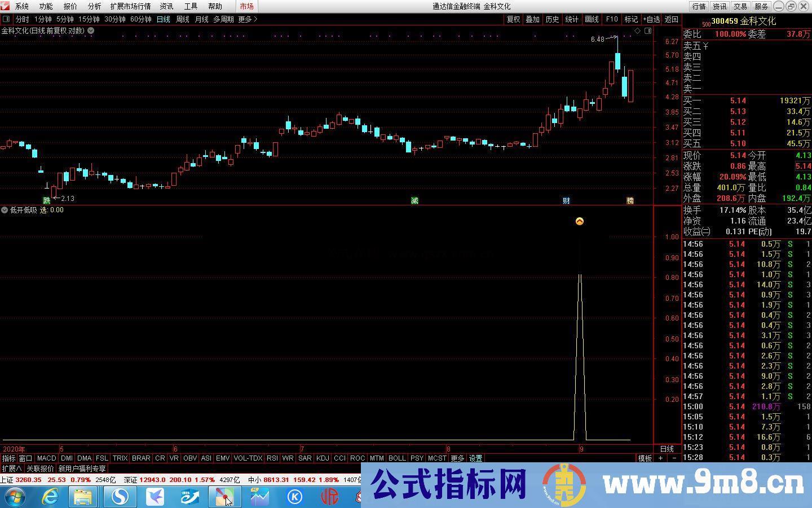Open the 行情 top-right button

699,6
